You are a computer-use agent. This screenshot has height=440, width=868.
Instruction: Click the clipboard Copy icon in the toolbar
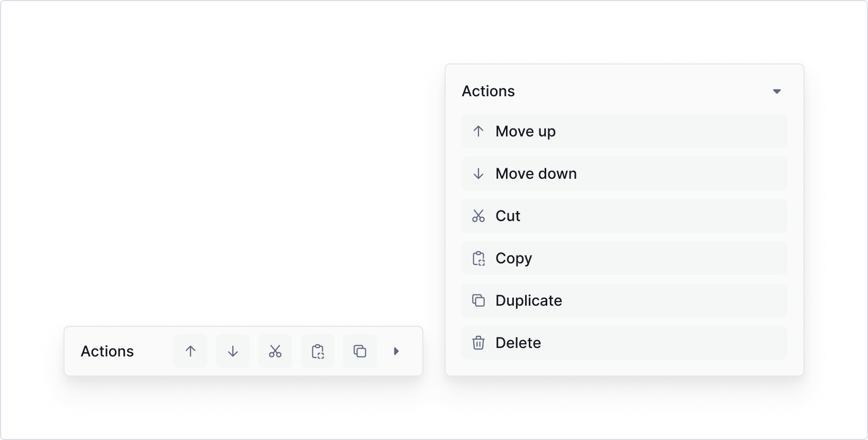pyautogui.click(x=317, y=351)
